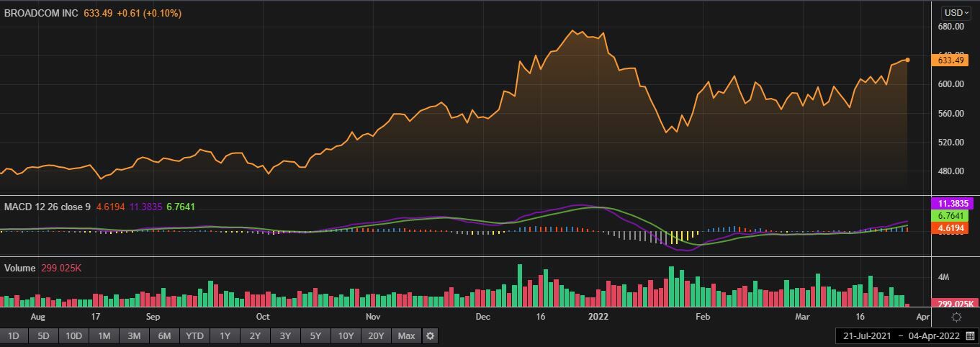Viewport: 980px width, 347px height.
Task: Choose the 3M range button
Action: point(134,335)
